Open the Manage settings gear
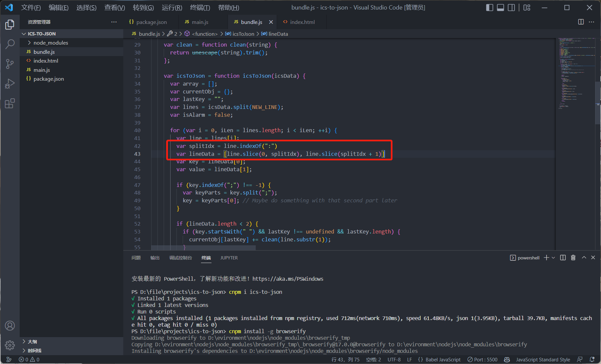Viewport: 601px width, 364px height. point(10,345)
